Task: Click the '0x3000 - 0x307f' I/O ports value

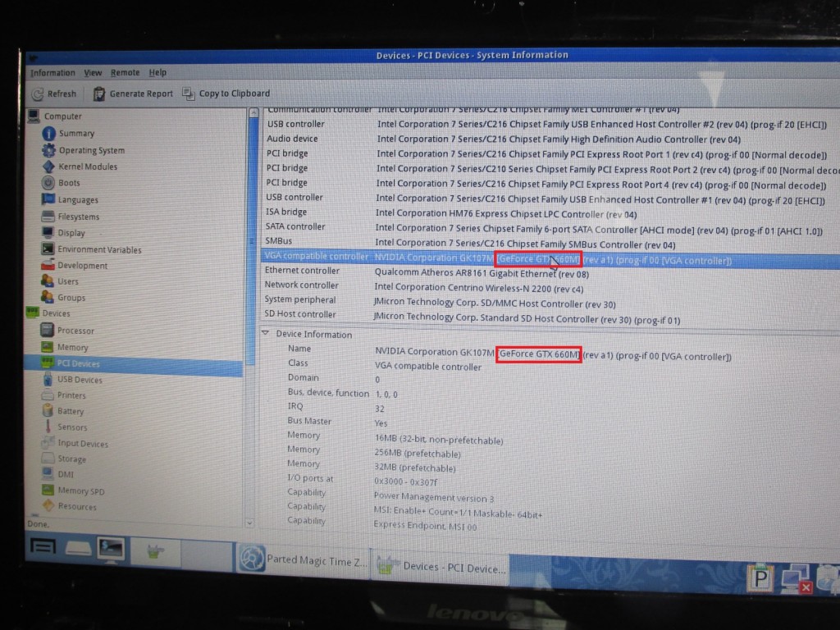Action: click(x=405, y=482)
